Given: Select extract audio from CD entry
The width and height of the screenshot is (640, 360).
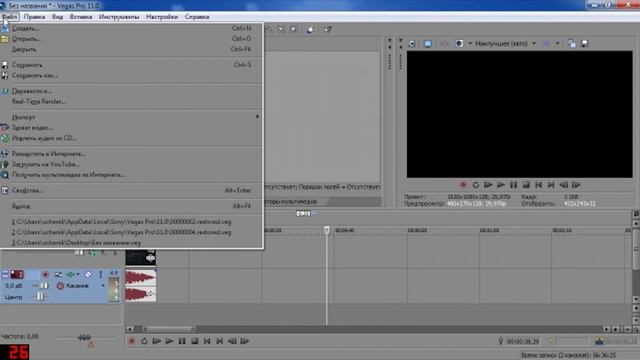Looking at the screenshot, I should click(131, 138).
